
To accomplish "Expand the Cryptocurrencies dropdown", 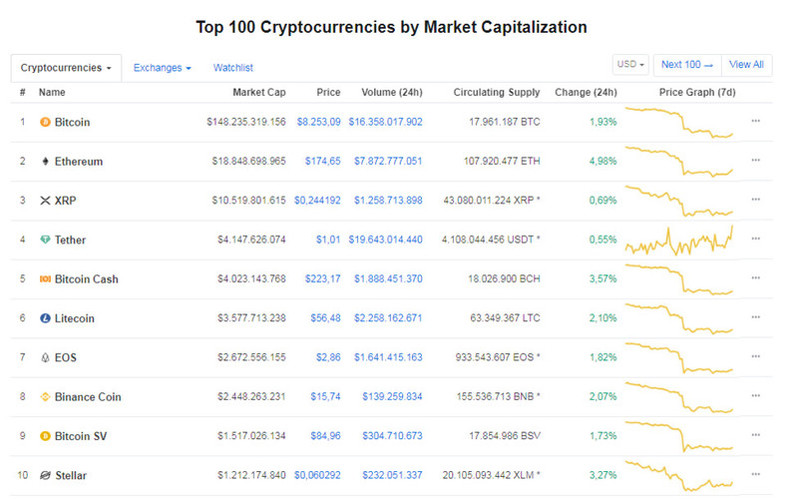I will (66, 68).
